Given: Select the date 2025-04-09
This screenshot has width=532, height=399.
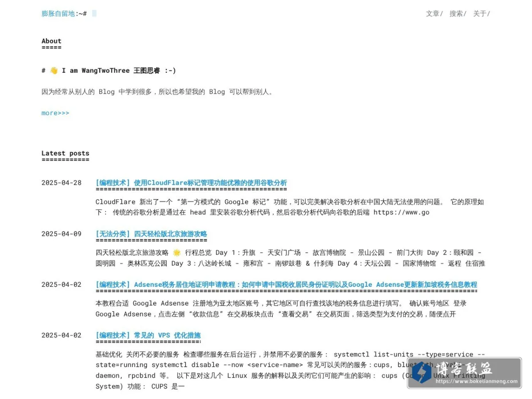Looking at the screenshot, I should 62,234.
